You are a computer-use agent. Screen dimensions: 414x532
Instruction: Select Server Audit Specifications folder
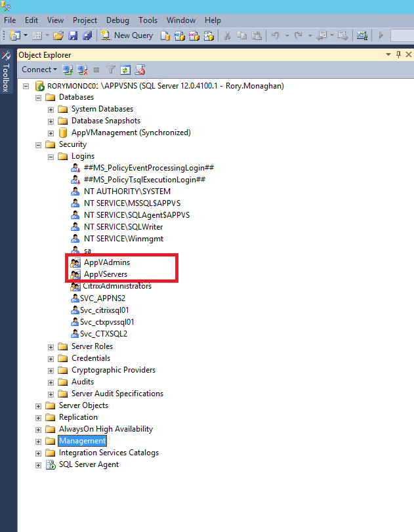pos(117,394)
